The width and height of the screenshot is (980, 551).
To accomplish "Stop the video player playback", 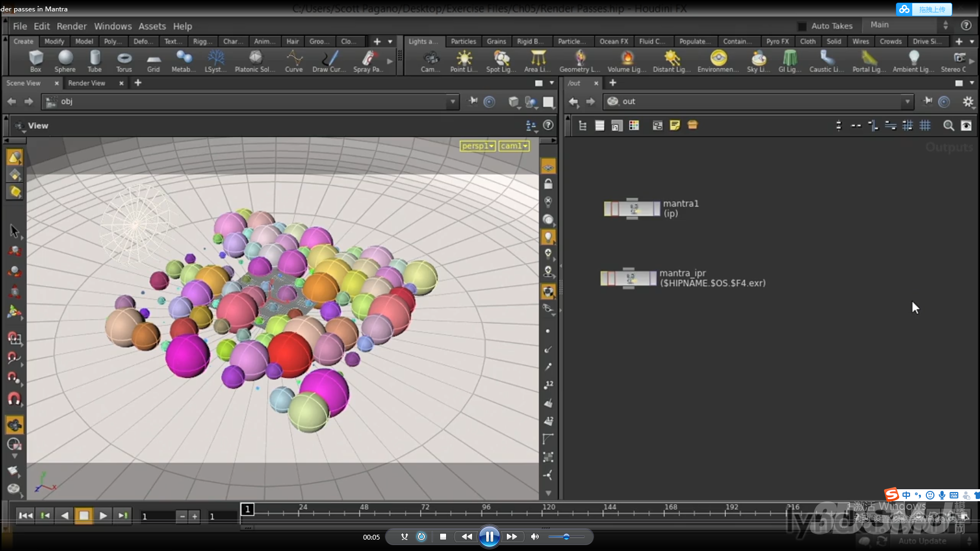I will (443, 536).
